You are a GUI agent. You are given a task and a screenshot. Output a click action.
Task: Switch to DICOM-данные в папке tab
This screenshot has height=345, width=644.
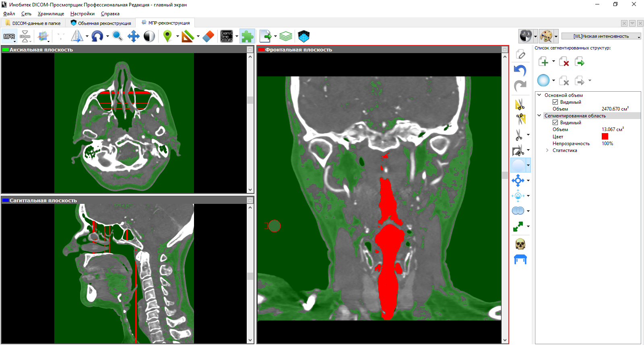point(33,23)
